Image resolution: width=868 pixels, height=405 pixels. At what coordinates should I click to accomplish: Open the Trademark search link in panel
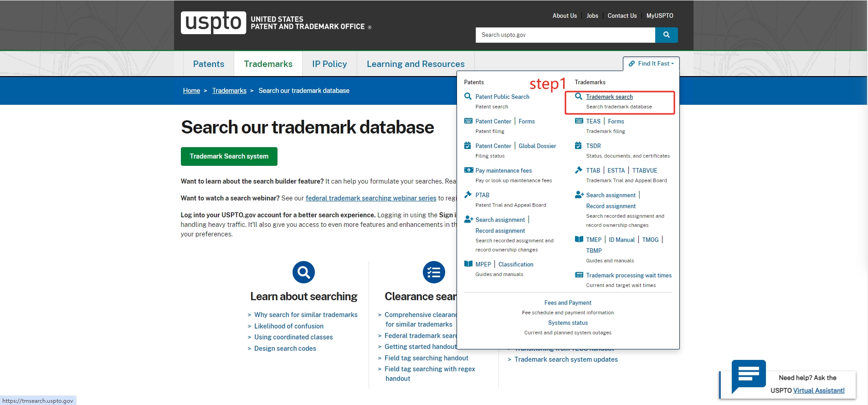pyautogui.click(x=609, y=97)
